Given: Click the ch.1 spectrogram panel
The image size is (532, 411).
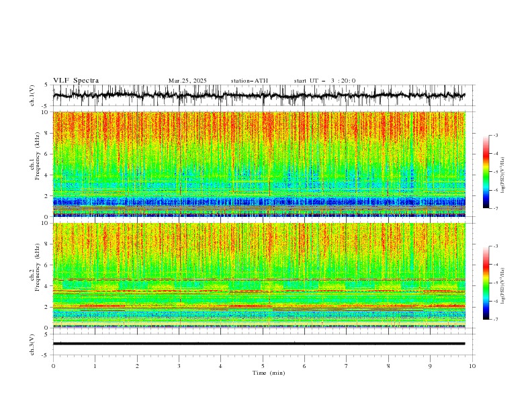Looking at the screenshot, I should click(x=259, y=164).
